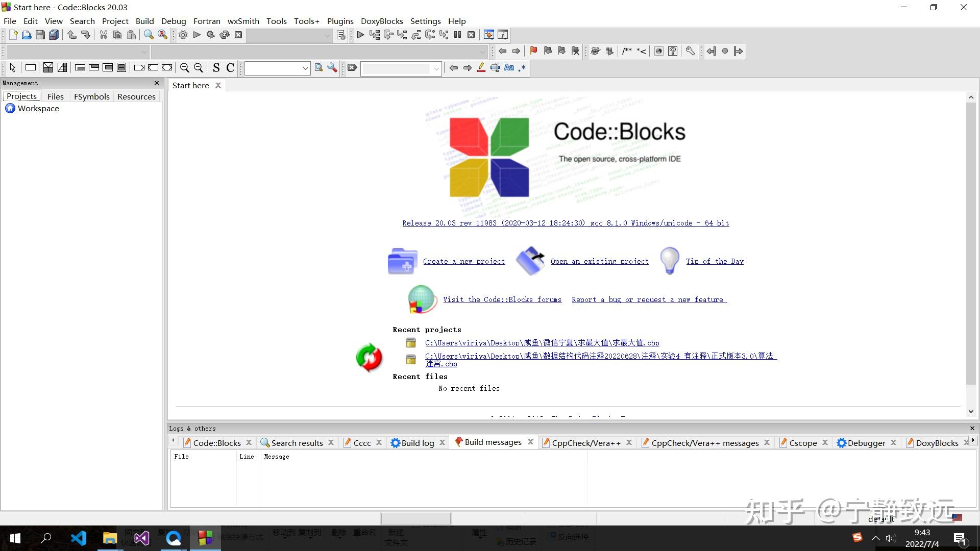Click the Build and run icon
Image resolution: width=980 pixels, height=551 pixels.
coord(211,35)
